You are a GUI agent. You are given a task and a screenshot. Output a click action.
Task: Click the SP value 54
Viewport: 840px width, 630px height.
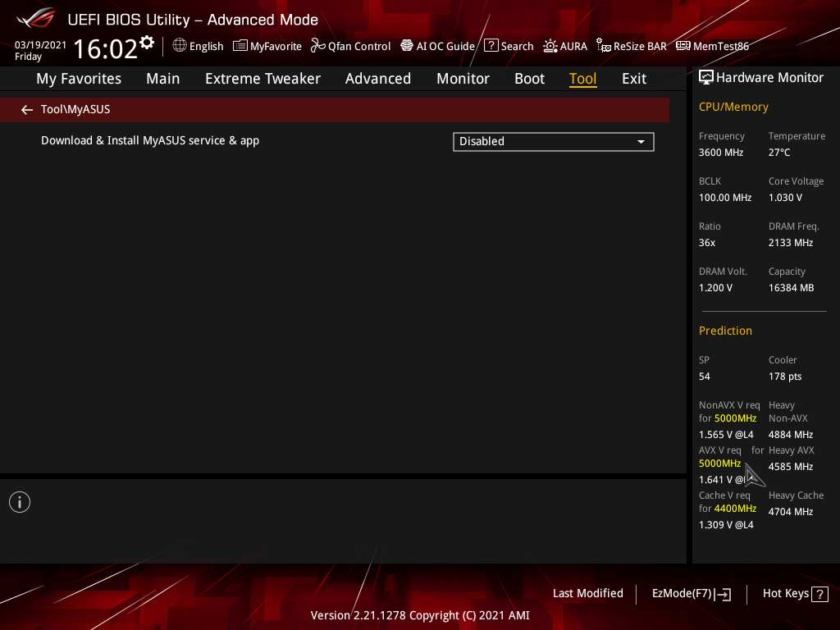pos(704,377)
